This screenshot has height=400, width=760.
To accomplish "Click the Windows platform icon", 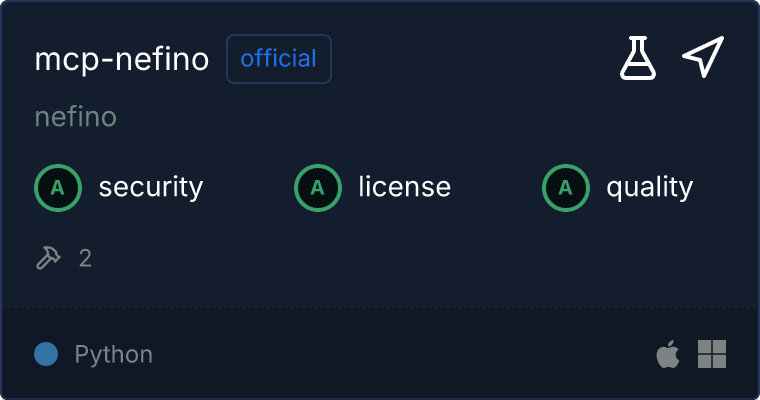I will (712, 354).
